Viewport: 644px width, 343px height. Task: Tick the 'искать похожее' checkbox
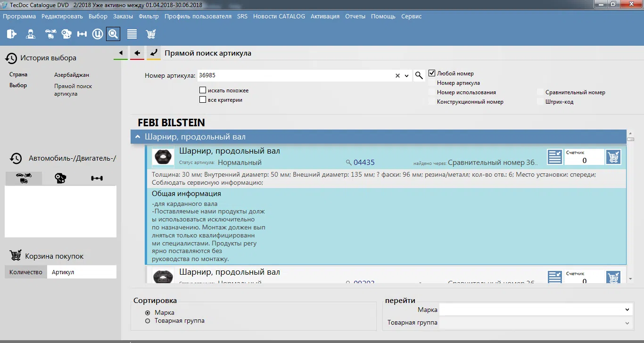203,90
